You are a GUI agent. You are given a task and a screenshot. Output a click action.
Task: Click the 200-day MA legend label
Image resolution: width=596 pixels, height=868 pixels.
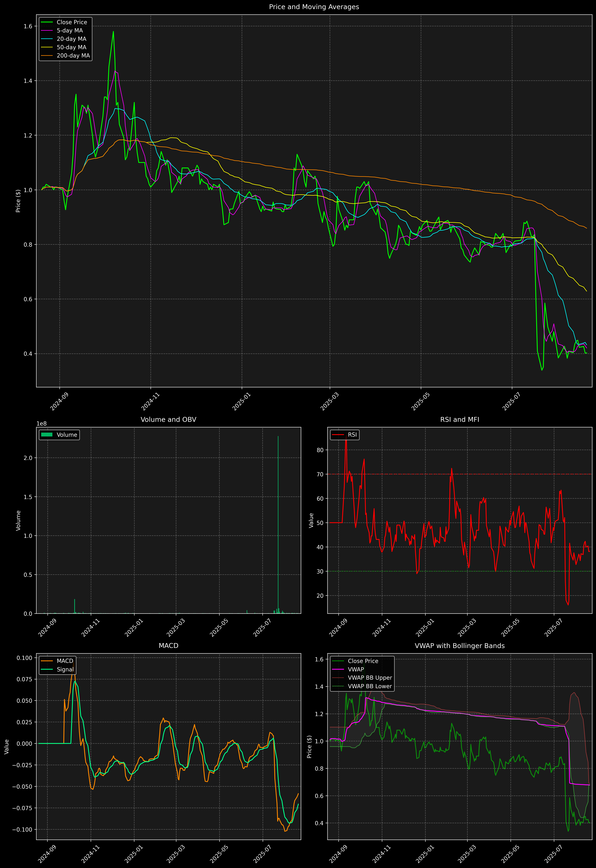(x=73, y=56)
